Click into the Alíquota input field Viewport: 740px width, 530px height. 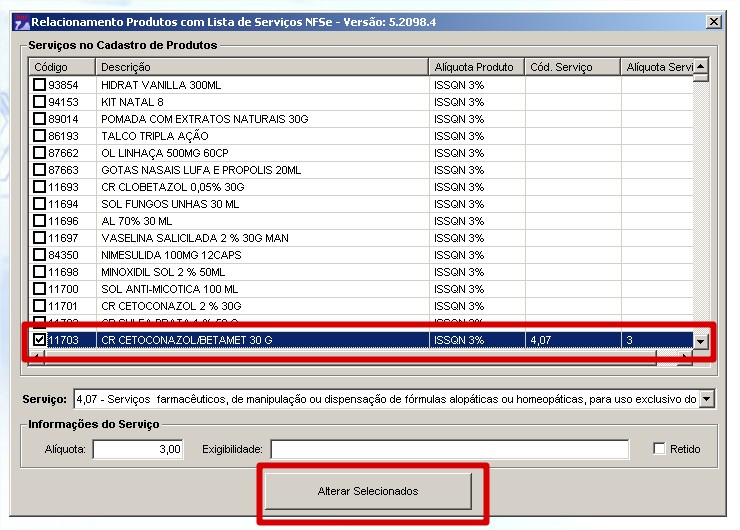[138, 450]
